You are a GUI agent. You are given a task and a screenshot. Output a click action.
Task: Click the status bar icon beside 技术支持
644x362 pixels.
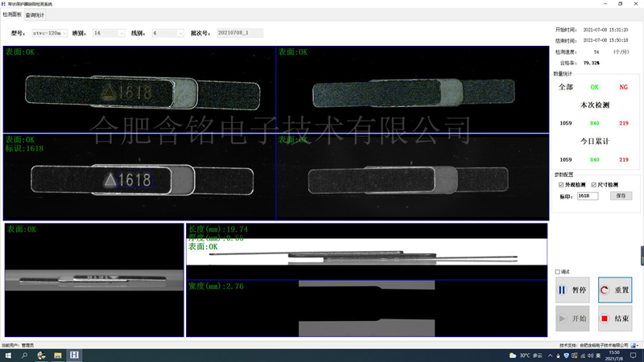[634, 346]
